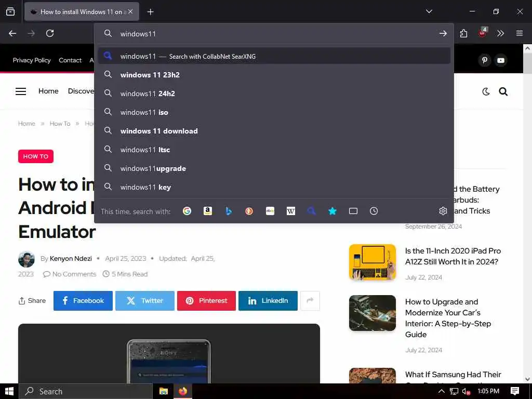532x399 pixels.
Task: Choose 'Search with CollabNet SearXNG' suggestion
Action: pos(274,56)
